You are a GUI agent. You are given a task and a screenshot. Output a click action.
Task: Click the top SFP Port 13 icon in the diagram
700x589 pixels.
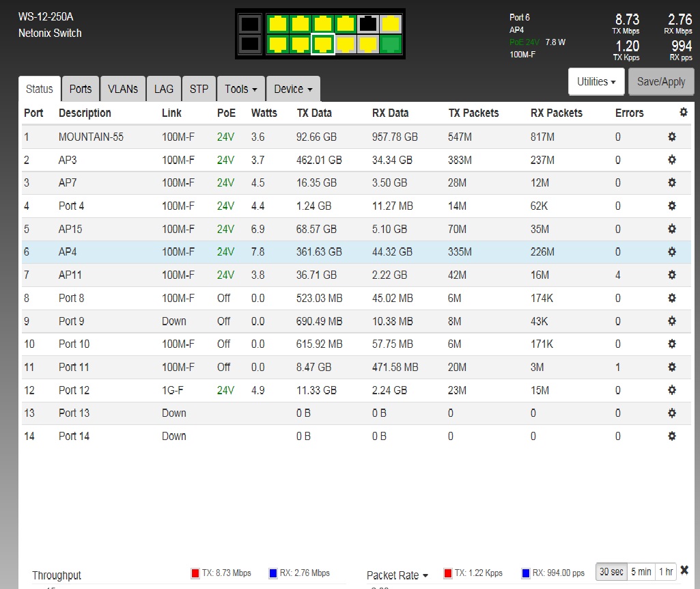(x=250, y=24)
